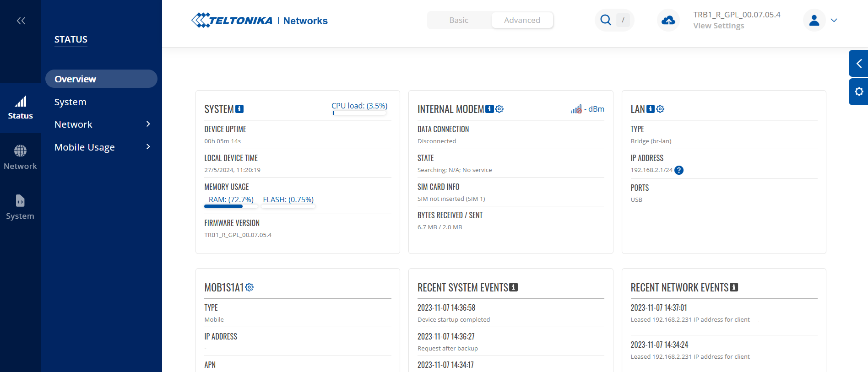Open the LAN settings gear icon
Viewport: 868px width, 372px height.
point(660,109)
